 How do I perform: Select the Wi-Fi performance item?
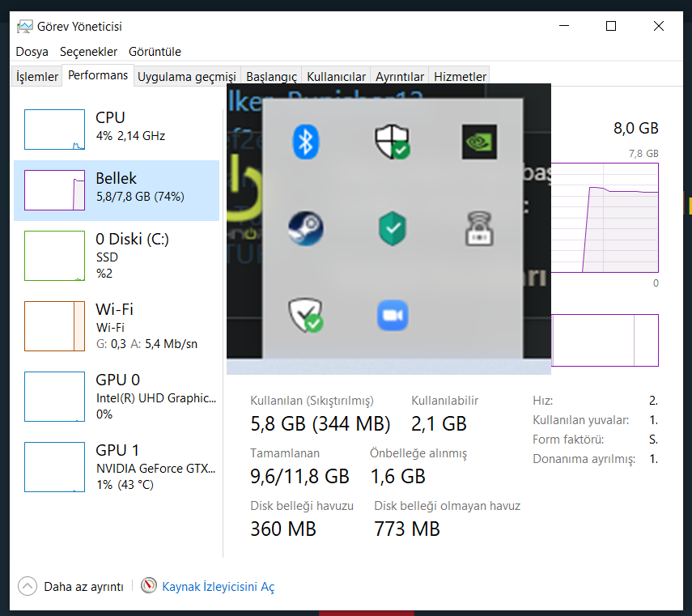117,326
